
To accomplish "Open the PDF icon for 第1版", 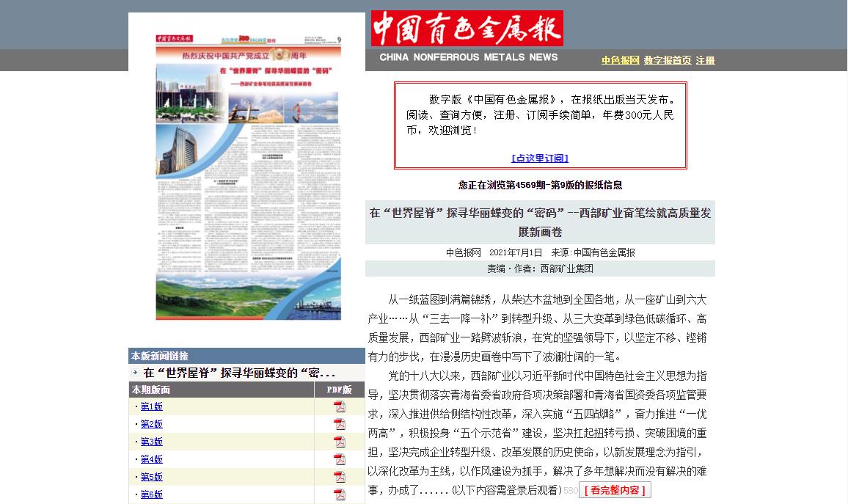I will (339, 406).
